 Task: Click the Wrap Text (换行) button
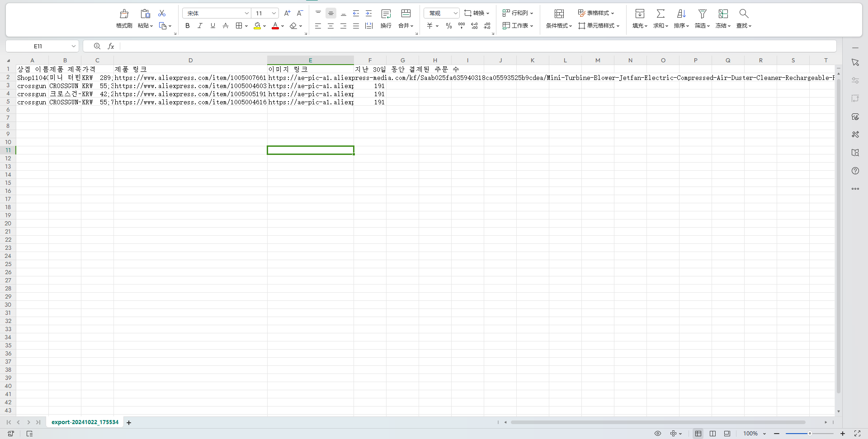click(x=386, y=18)
